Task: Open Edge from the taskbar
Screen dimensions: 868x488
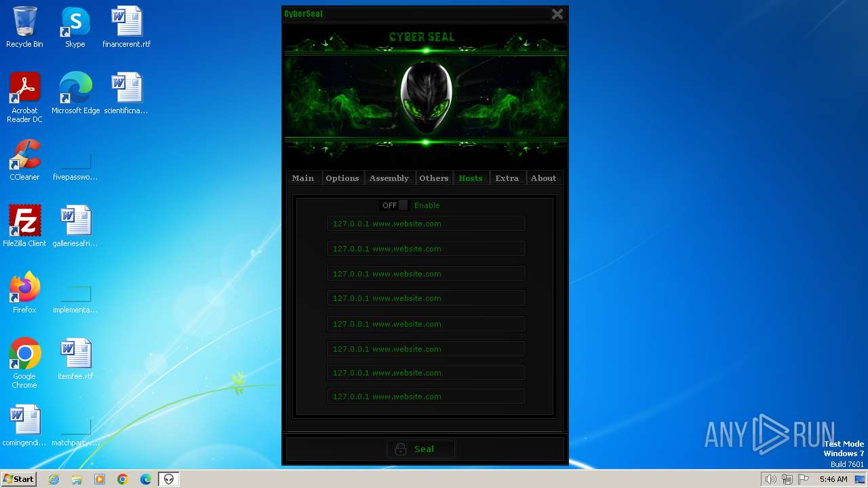Action: (x=146, y=479)
